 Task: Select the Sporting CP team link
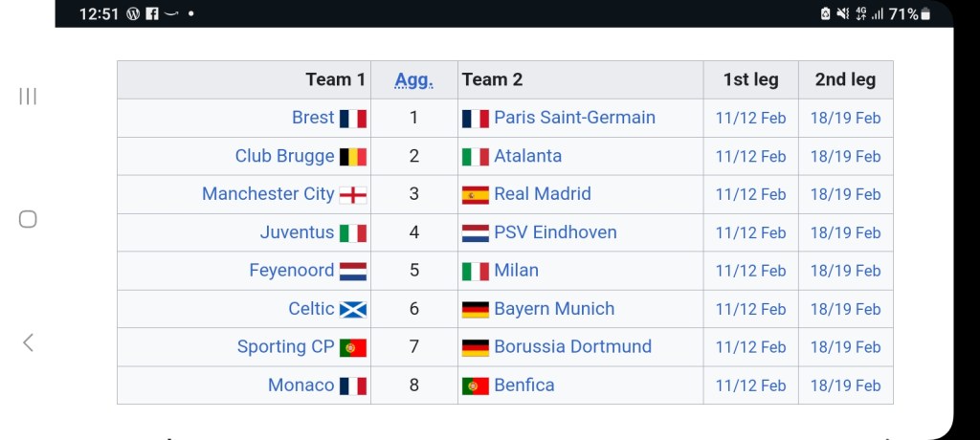[285, 347]
